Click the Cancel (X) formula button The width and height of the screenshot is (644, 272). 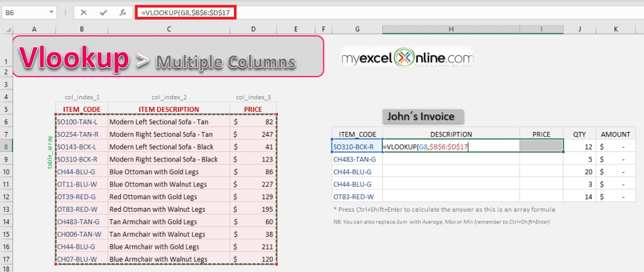84,12
